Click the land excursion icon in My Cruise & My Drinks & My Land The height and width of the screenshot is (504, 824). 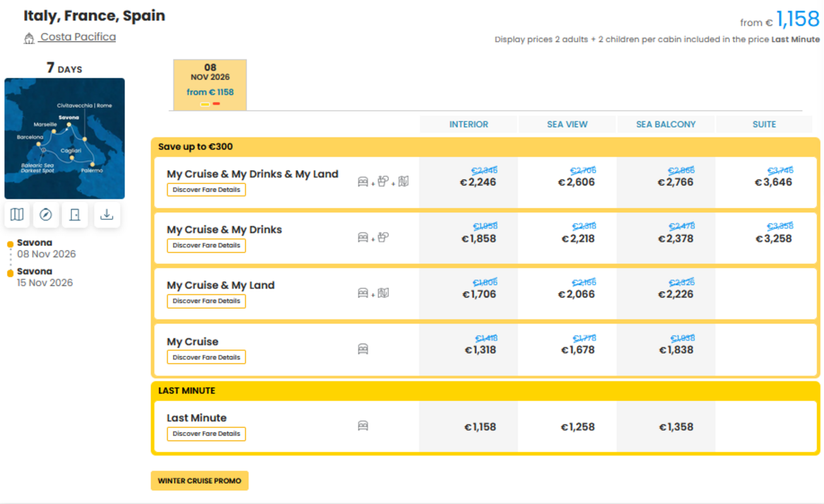click(403, 182)
